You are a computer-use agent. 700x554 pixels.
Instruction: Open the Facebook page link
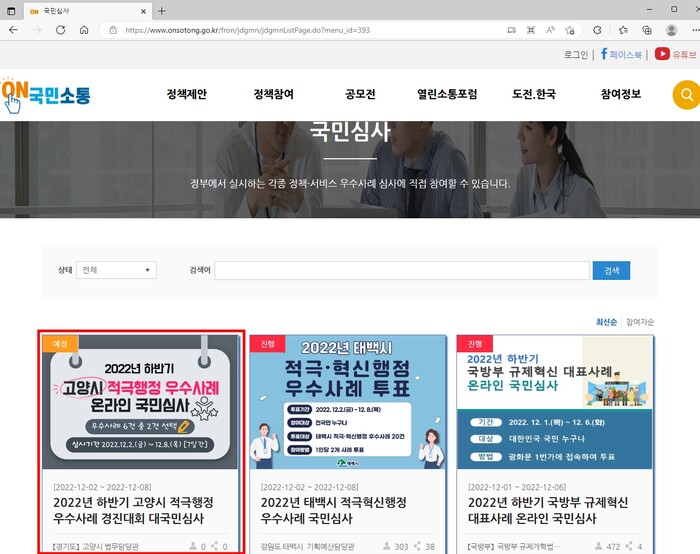click(x=621, y=54)
